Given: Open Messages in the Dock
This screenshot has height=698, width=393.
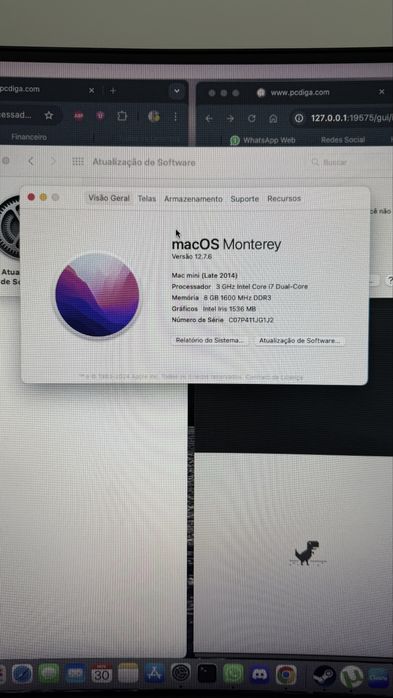Looking at the screenshot, I should [x=49, y=674].
